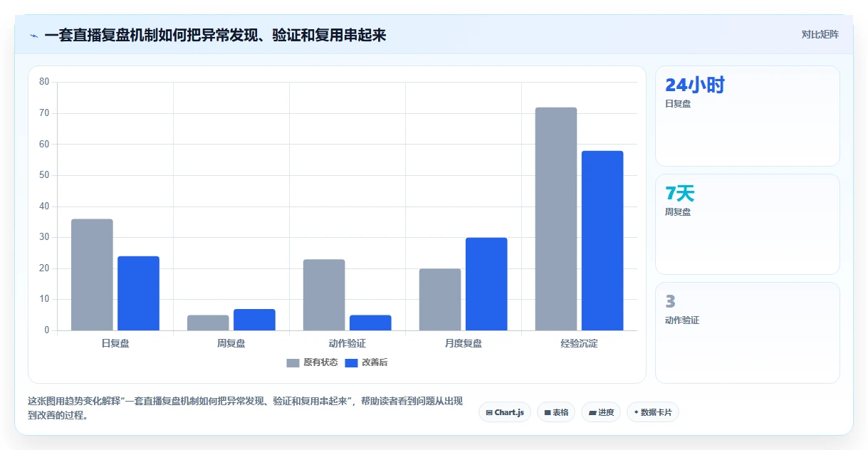Click the blue 日复盘 bar

pos(138,293)
